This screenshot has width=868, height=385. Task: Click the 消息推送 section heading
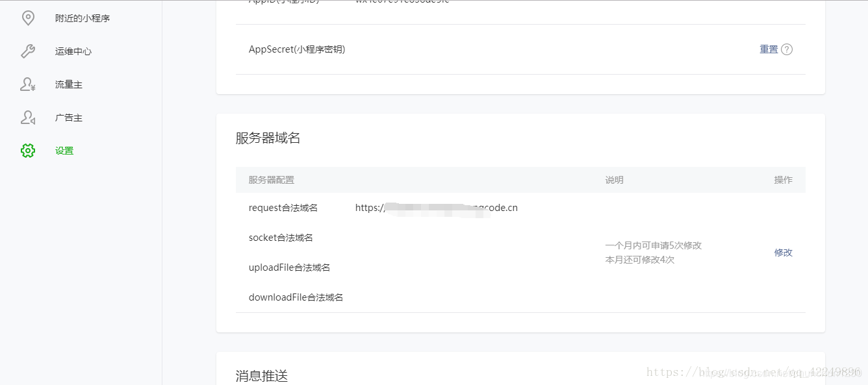261,376
